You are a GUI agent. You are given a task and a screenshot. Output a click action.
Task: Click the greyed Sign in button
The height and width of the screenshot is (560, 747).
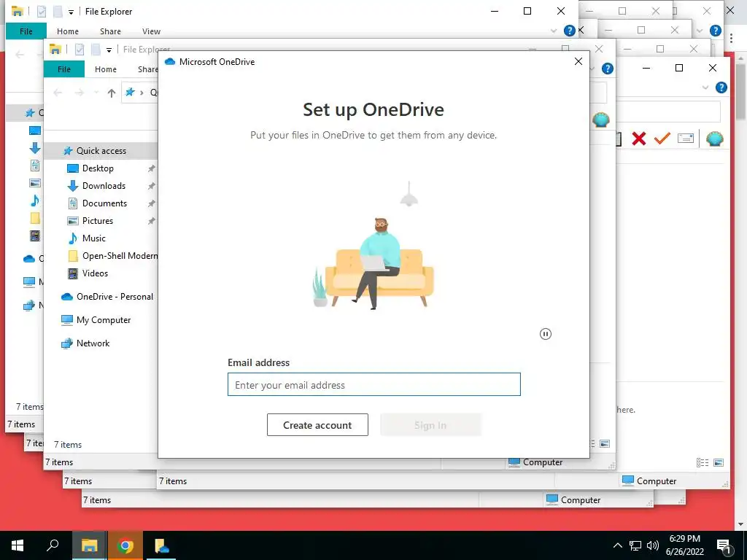(x=430, y=425)
